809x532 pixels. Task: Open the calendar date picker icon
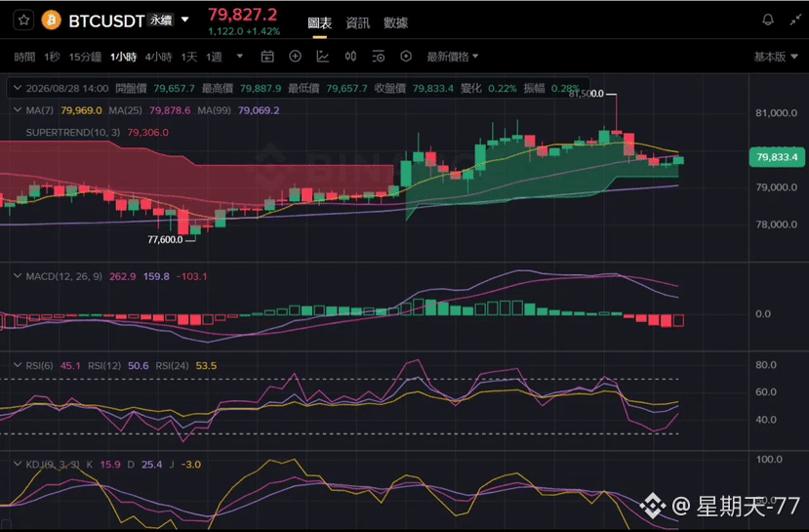click(267, 57)
